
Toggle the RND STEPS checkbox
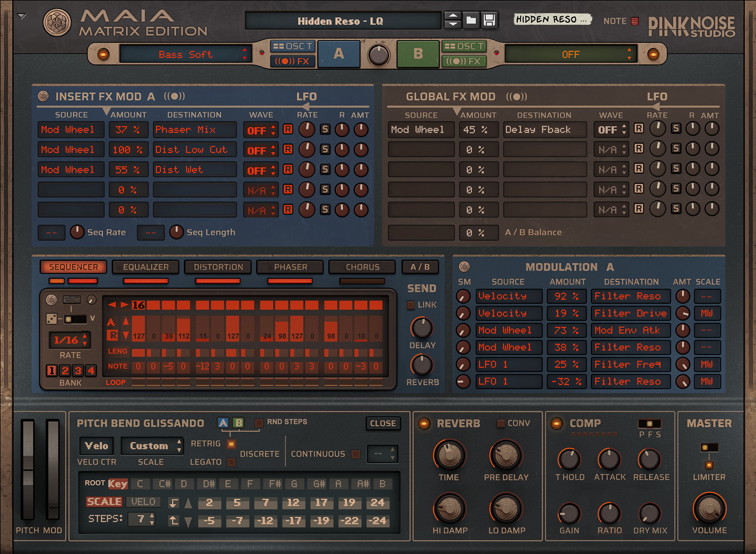(259, 422)
